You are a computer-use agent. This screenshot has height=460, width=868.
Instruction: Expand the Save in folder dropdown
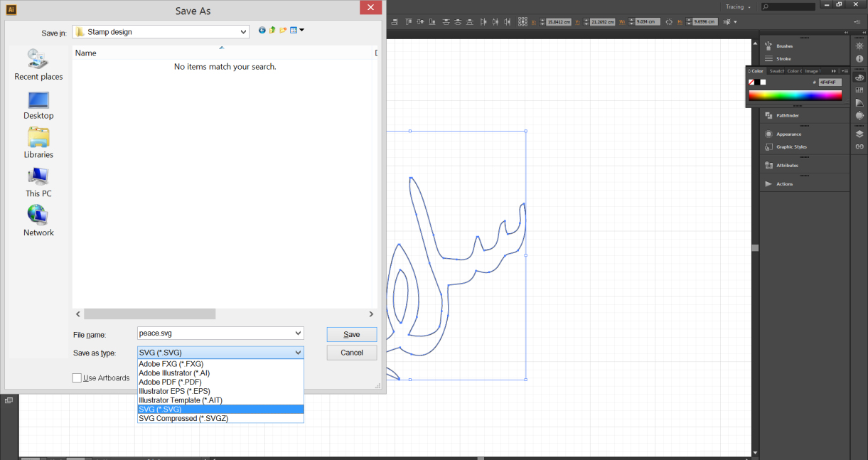click(243, 31)
